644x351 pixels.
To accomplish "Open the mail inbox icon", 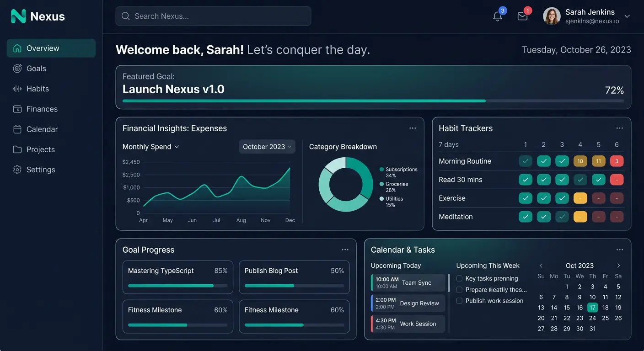I will [522, 16].
